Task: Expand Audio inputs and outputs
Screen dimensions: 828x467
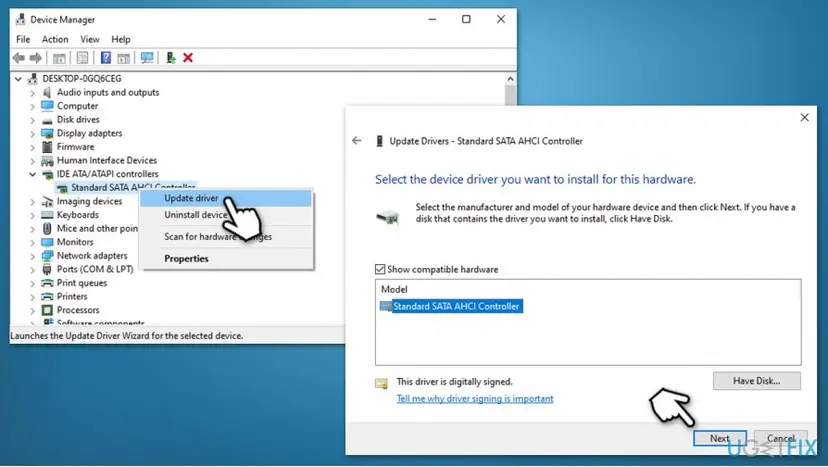Action: pyautogui.click(x=32, y=92)
